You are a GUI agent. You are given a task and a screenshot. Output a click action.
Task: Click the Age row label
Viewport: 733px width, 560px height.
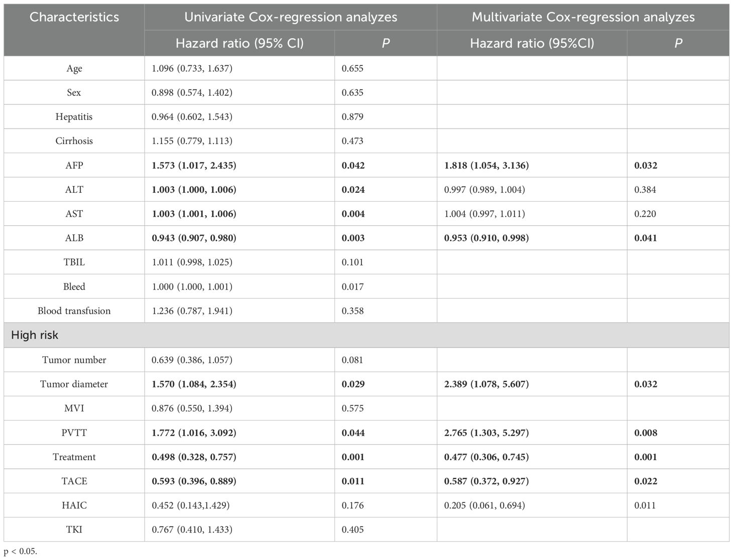(x=74, y=69)
